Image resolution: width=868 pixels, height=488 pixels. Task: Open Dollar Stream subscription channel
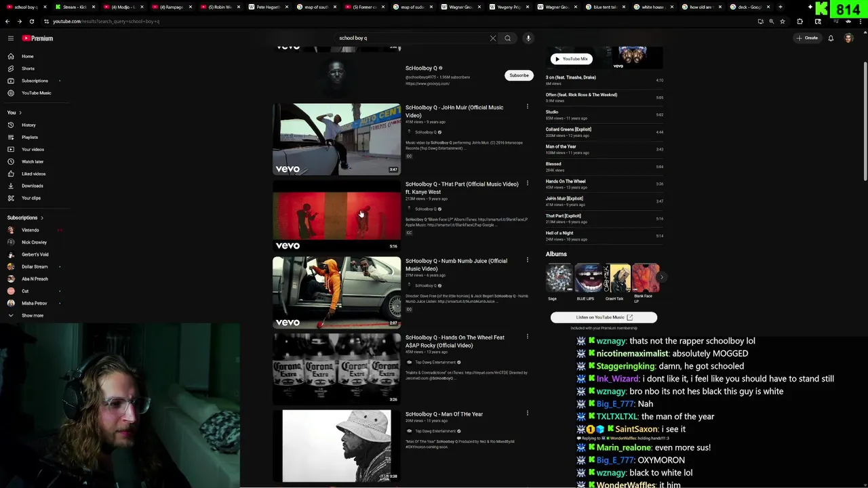[34, 266]
